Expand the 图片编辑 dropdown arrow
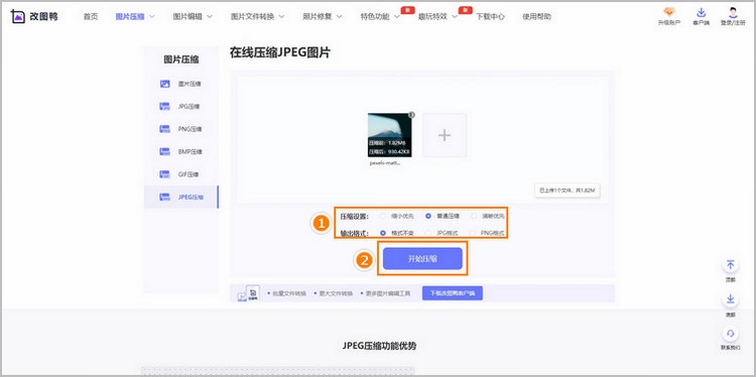 pos(210,16)
